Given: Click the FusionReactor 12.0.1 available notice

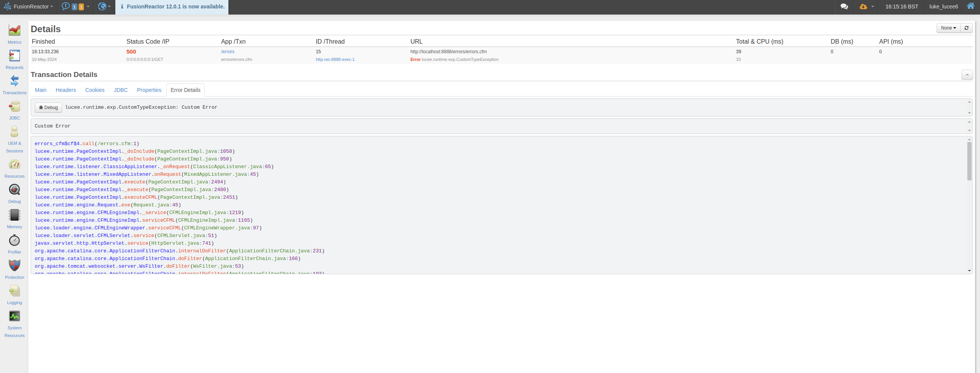Looking at the screenshot, I should [x=172, y=7].
